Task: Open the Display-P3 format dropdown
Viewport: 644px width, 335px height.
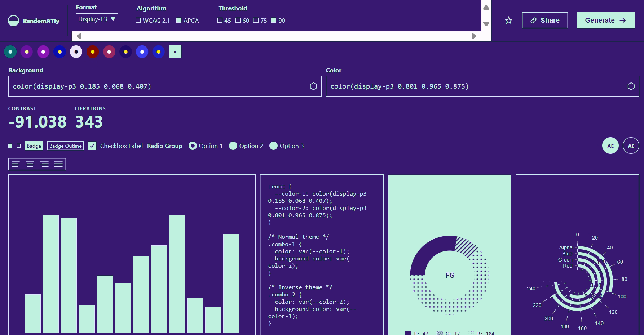Action: pyautogui.click(x=97, y=19)
